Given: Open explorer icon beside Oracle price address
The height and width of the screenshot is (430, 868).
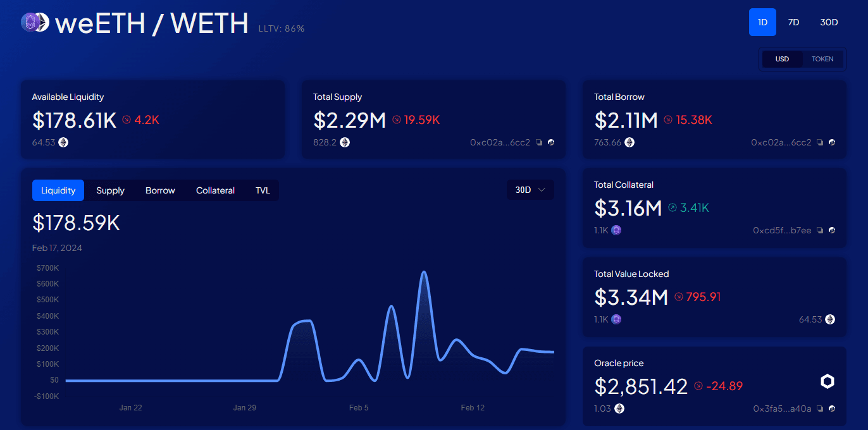Looking at the screenshot, I should [831, 409].
